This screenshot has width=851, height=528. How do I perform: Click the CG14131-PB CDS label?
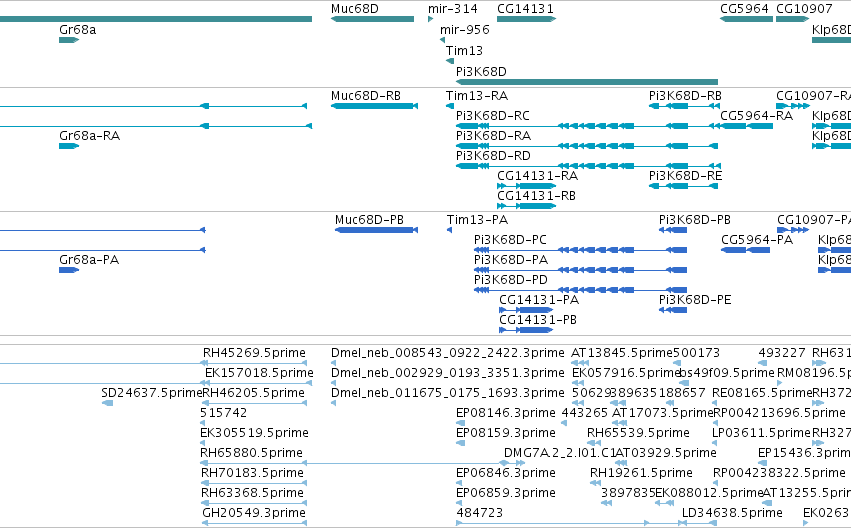coord(538,320)
